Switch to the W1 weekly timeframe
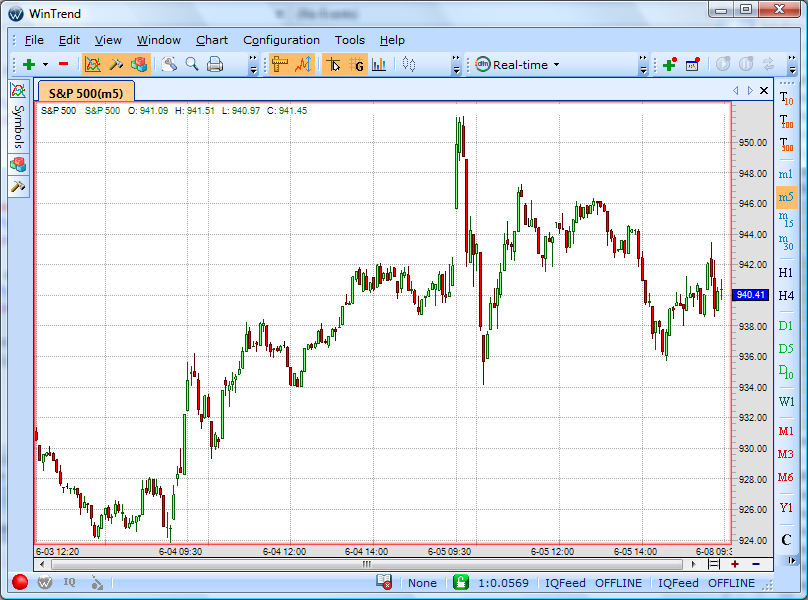808x600 pixels. pos(786,401)
